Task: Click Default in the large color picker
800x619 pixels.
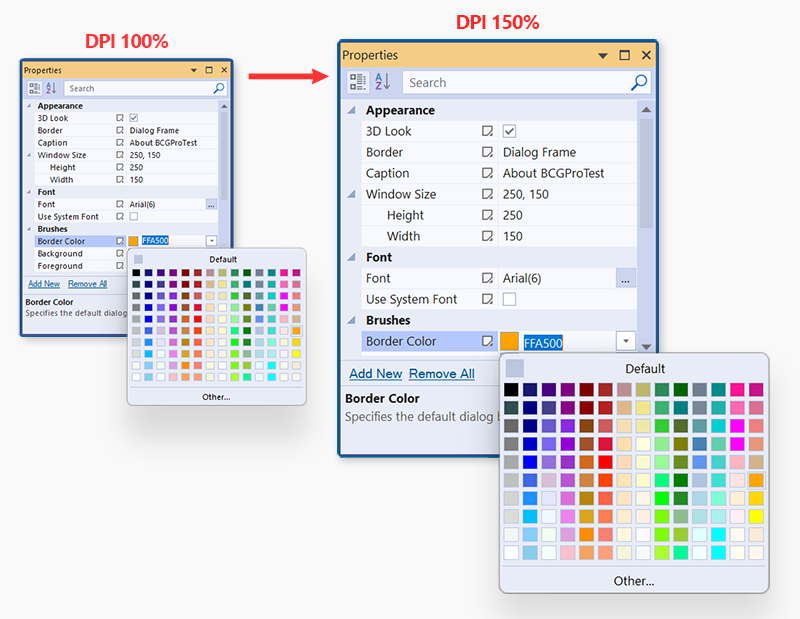Action: (x=645, y=368)
